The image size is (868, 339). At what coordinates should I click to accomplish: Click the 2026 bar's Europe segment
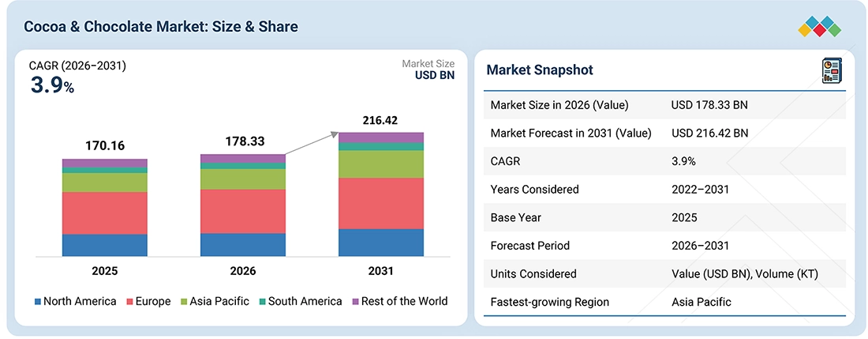coord(243,211)
